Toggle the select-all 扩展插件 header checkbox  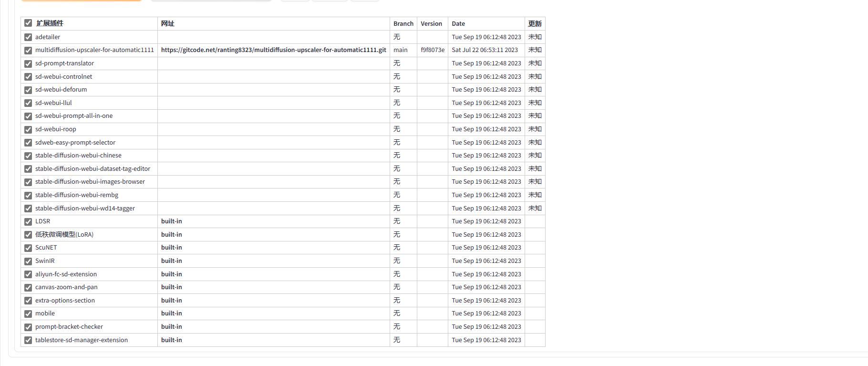click(28, 23)
